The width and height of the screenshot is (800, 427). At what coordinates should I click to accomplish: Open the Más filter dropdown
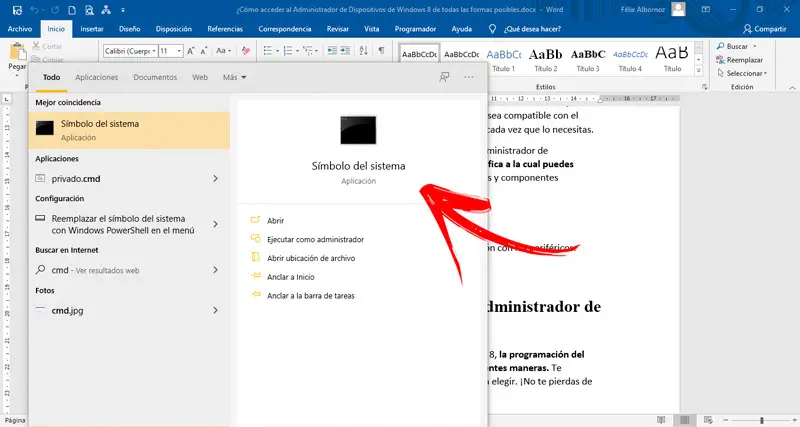(x=235, y=78)
